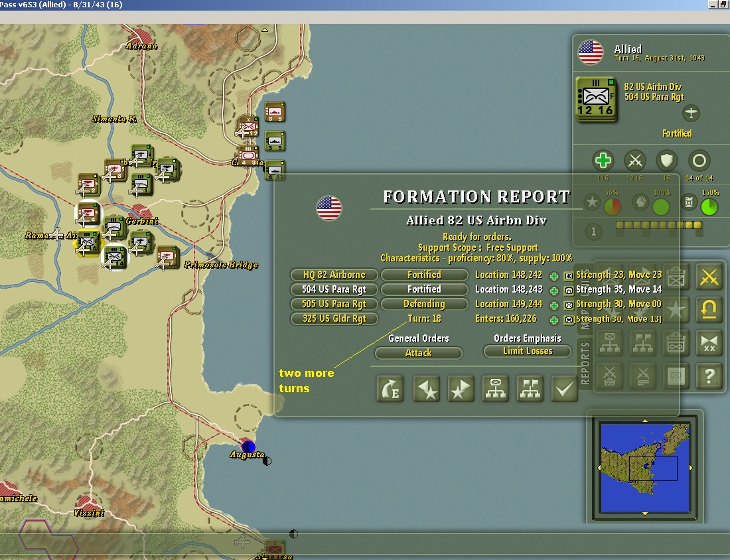This screenshot has height=560, width=730.
Task: Select naval unit 6-17 off Catania coast
Action: [x=275, y=171]
